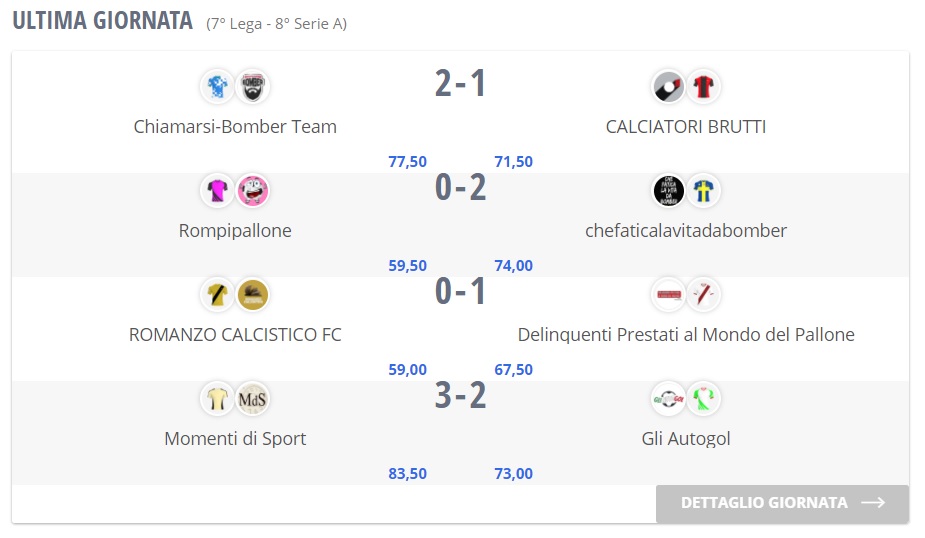Click Momenti di Sport's cream jersey icon
Screen dimensions: 925x538
click(x=217, y=399)
